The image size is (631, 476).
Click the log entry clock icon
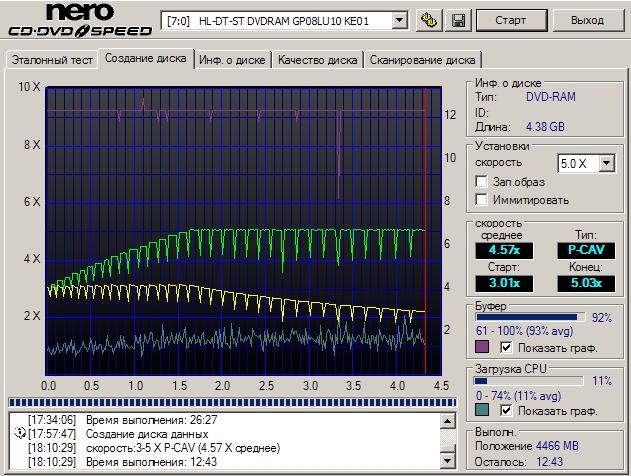pyautogui.click(x=21, y=434)
